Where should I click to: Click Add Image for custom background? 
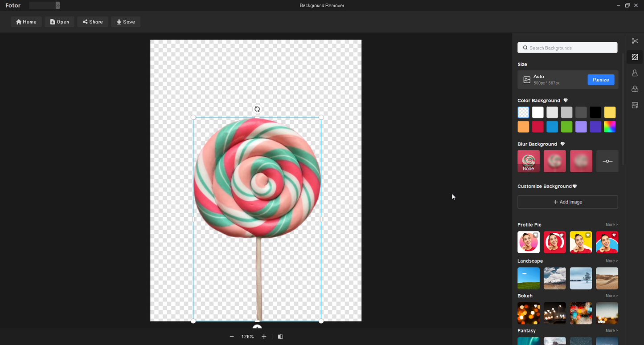click(568, 202)
